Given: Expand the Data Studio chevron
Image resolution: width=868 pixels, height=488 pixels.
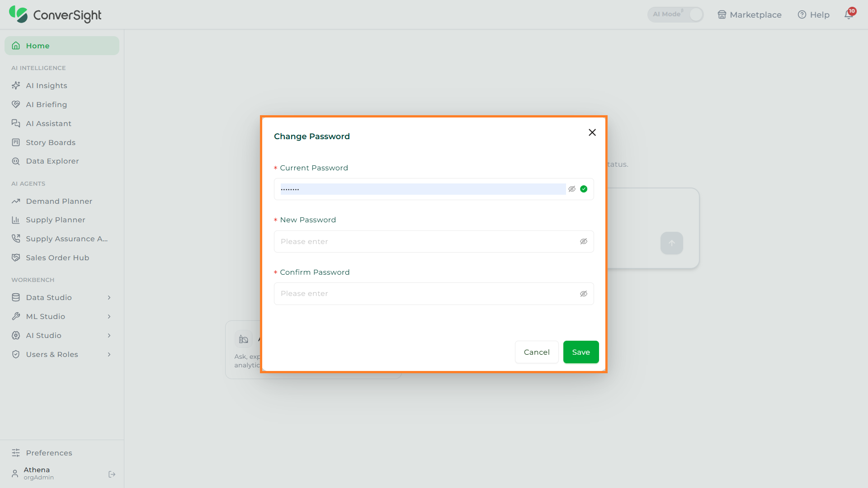Looking at the screenshot, I should pos(109,297).
